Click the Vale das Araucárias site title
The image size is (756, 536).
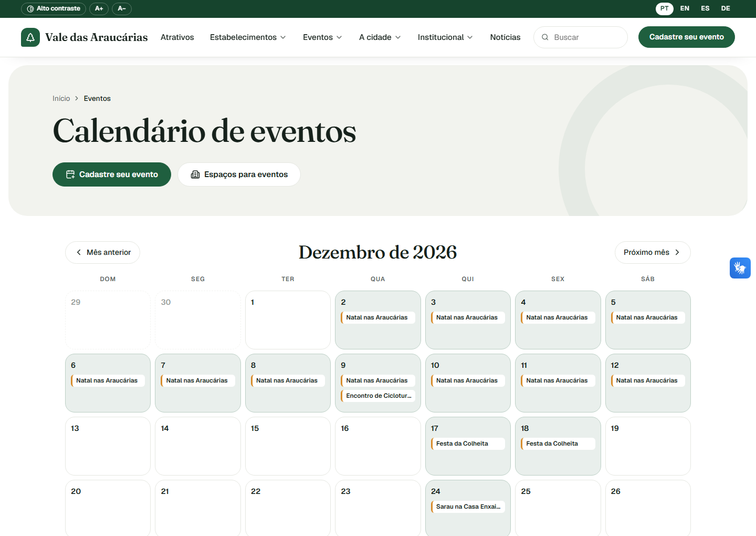click(97, 37)
